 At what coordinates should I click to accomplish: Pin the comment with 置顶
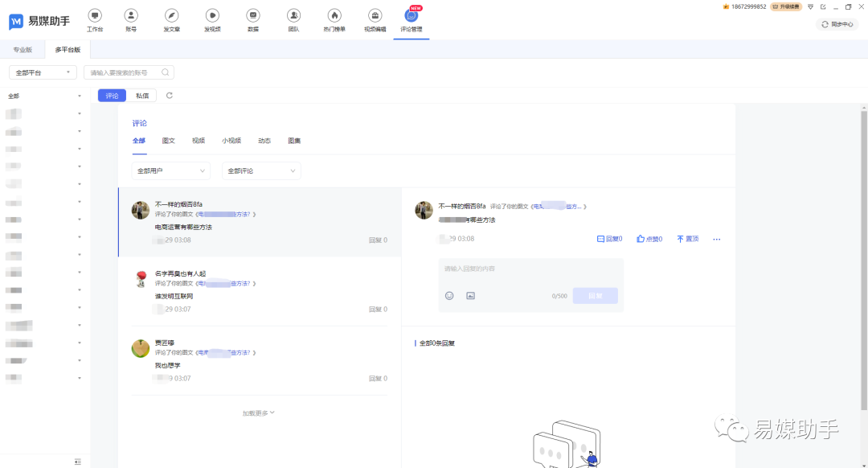(x=687, y=239)
